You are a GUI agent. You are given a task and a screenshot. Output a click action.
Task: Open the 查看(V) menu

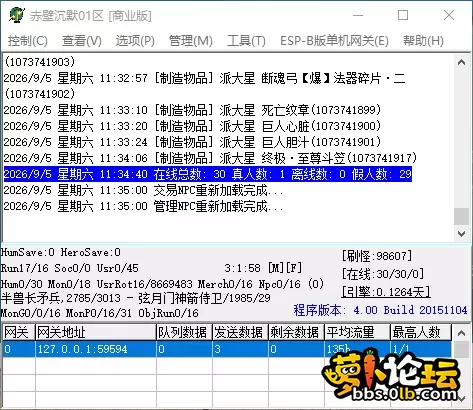pos(82,41)
